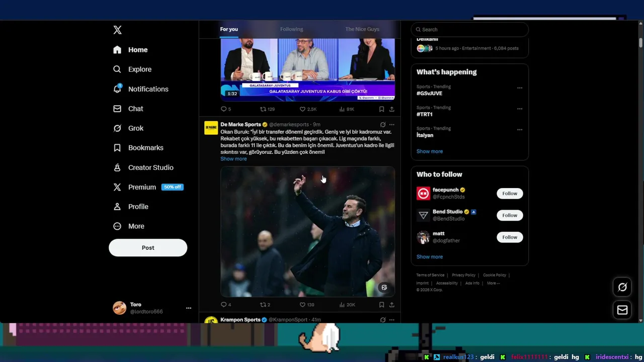Open De Marke Sports profile avatar
The height and width of the screenshot is (362, 644).
211,128
